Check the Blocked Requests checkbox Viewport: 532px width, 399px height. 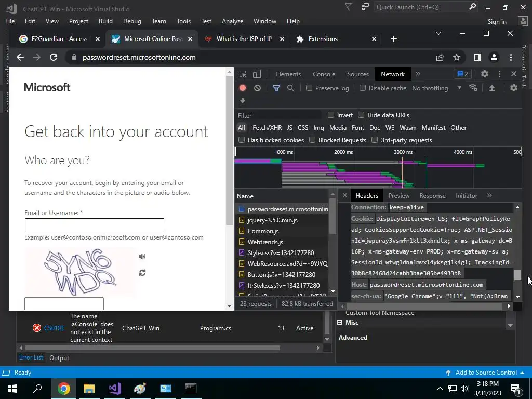point(312,140)
